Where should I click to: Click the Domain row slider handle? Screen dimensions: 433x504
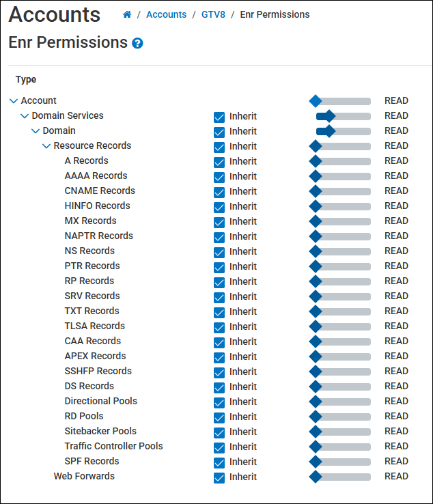329,131
